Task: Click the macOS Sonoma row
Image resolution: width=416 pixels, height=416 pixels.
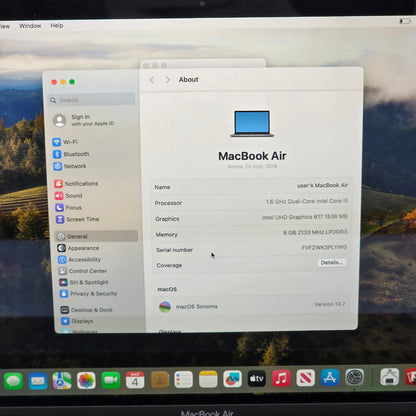Action: 253,306
